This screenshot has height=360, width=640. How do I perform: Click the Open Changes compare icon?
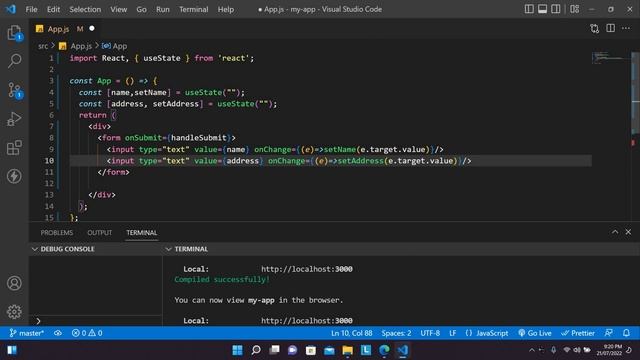[x=595, y=29]
